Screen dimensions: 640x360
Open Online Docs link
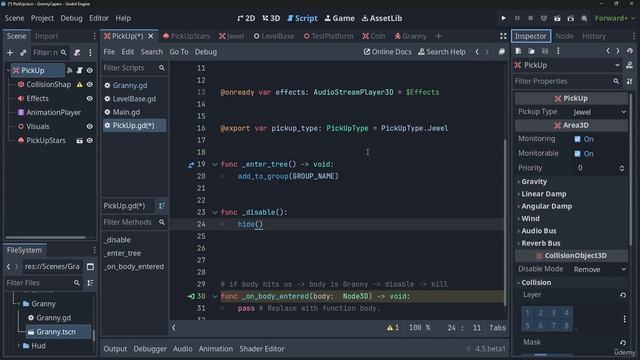[x=387, y=52]
